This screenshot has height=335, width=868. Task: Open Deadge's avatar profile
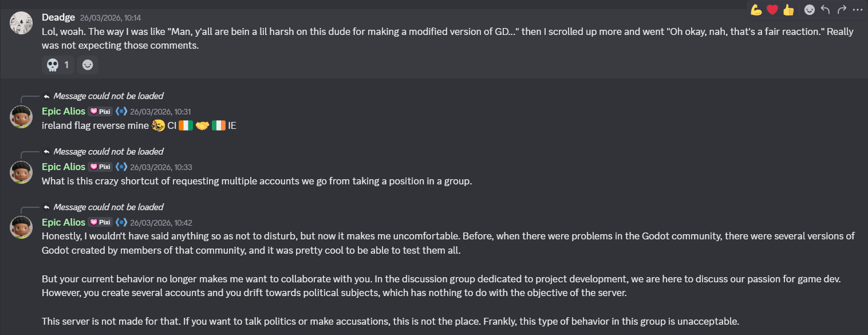point(21,22)
